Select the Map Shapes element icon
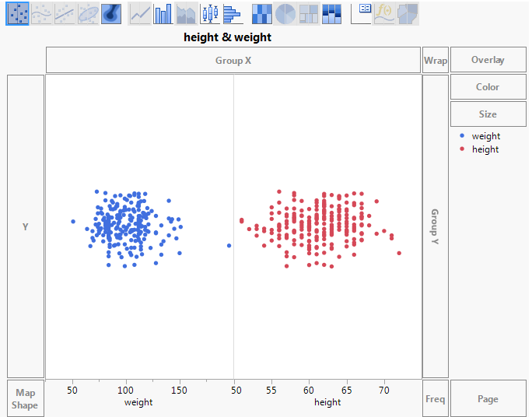The width and height of the screenshot is (532, 417). click(408, 13)
